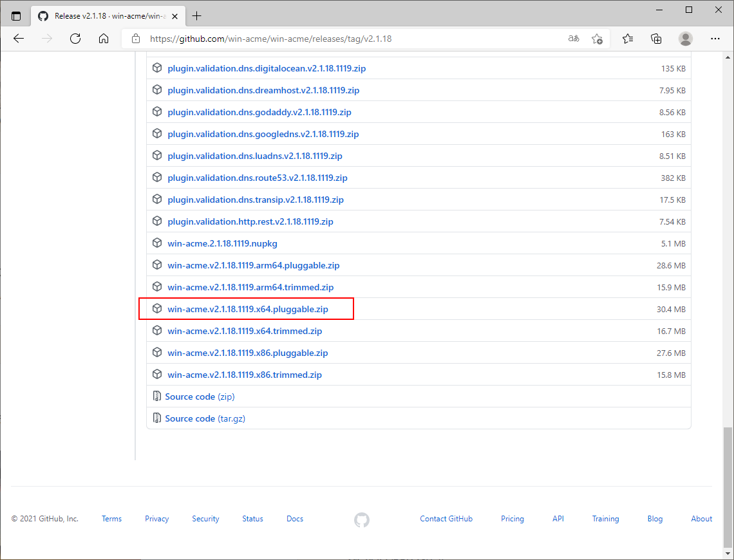
Task: Open the user profile avatar
Action: click(x=685, y=39)
